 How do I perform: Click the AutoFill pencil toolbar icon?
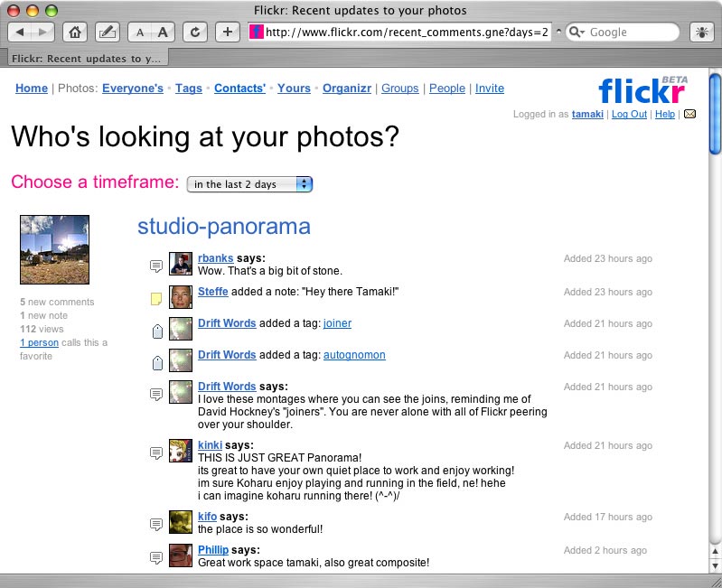(107, 32)
